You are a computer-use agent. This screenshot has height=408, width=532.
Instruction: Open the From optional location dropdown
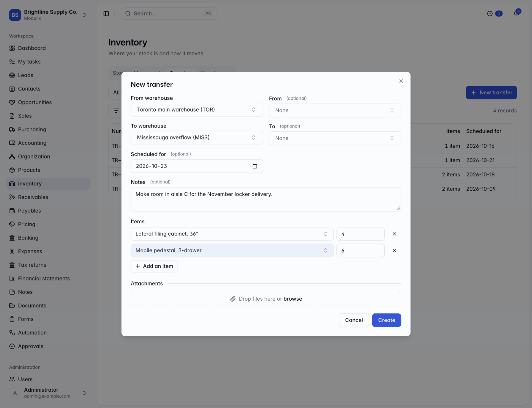pos(335,110)
